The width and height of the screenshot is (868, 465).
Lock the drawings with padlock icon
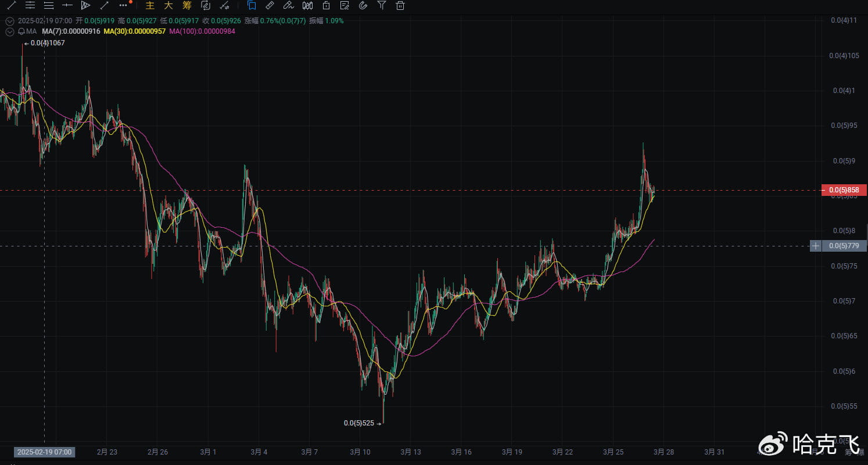[327, 6]
